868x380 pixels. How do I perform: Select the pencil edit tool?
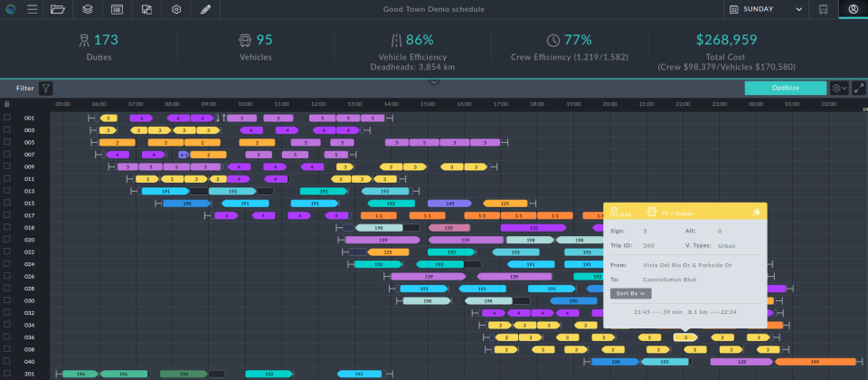click(206, 9)
